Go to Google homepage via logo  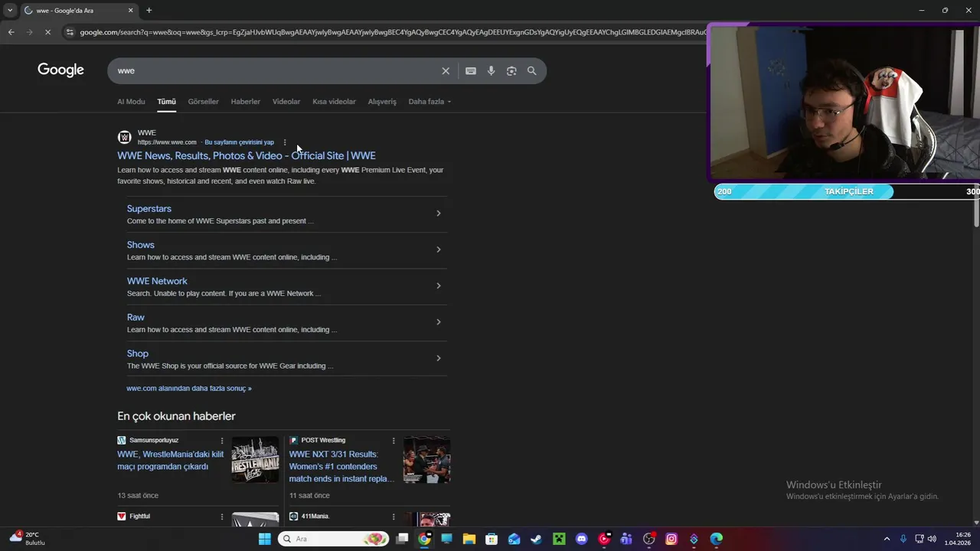point(60,70)
